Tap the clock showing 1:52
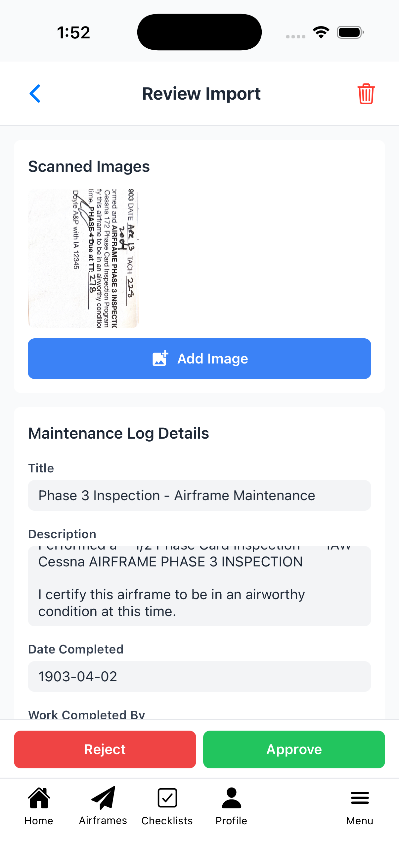399x868 pixels. tap(73, 33)
